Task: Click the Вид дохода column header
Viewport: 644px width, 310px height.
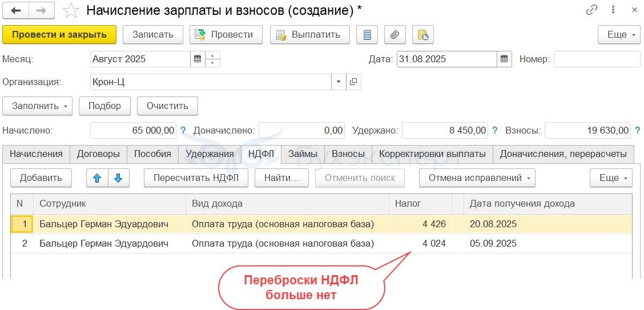Action: tap(288, 204)
